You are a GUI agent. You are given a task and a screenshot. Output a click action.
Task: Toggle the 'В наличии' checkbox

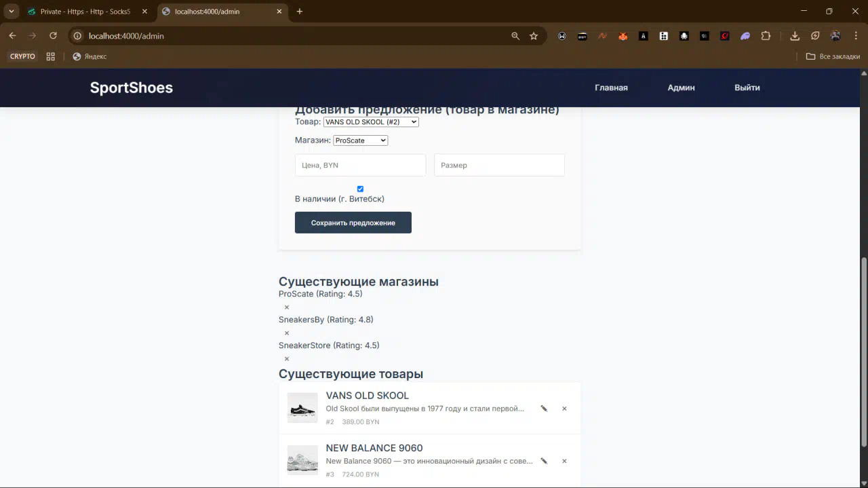tap(360, 189)
